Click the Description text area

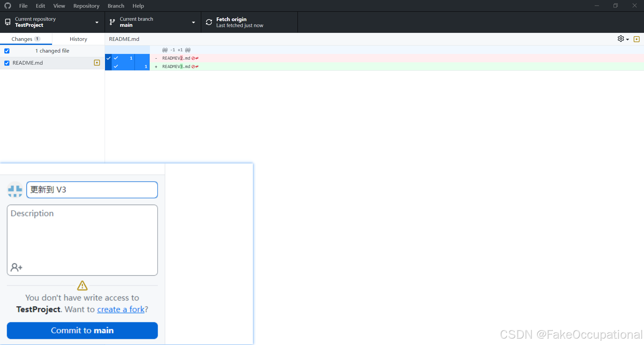tap(82, 240)
